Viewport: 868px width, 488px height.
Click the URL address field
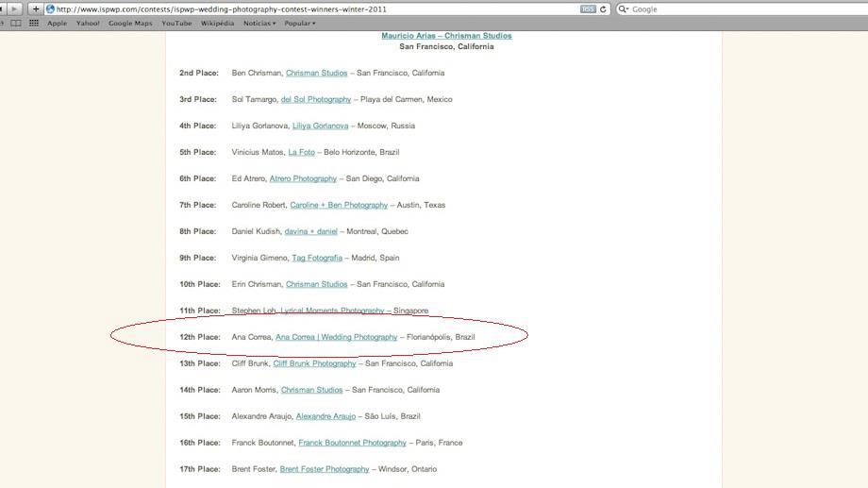pos(326,8)
